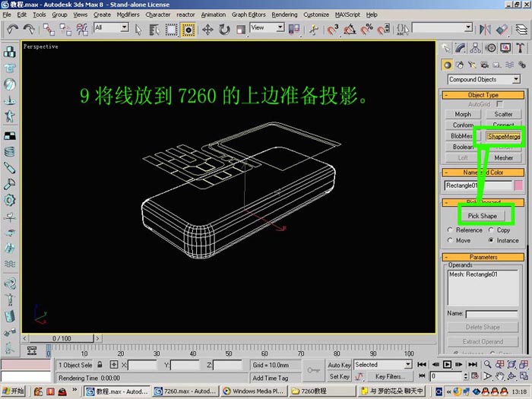Select the Shapes category icon
Viewport: 532px width, 399px height.
460,65
